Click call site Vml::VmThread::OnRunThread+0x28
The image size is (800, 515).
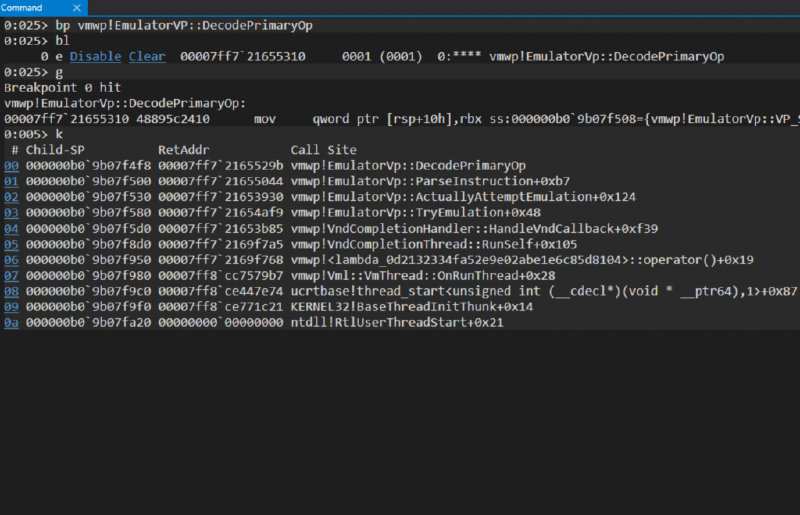coord(423,276)
